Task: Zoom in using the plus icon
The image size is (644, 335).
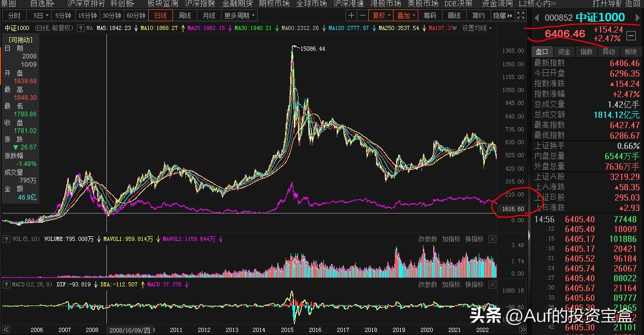Action: point(351,15)
